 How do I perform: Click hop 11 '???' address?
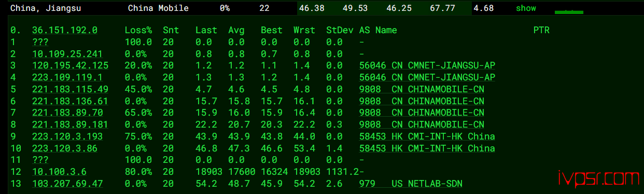click(40, 160)
